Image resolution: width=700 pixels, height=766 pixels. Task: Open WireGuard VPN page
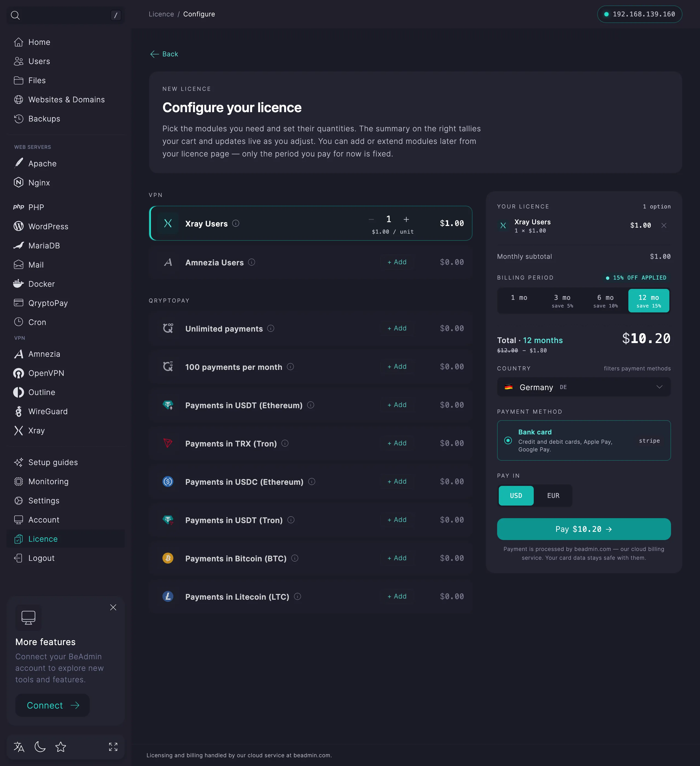pyautogui.click(x=66, y=411)
